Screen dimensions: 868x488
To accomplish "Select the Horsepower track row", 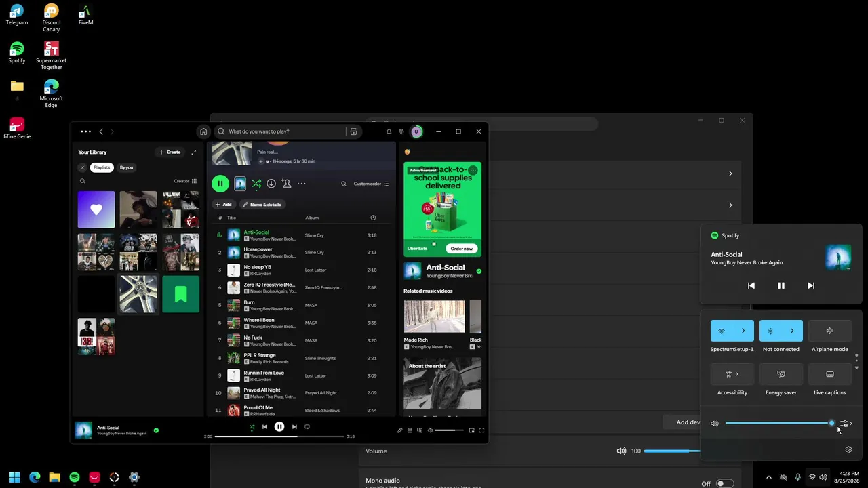I will click(302, 253).
